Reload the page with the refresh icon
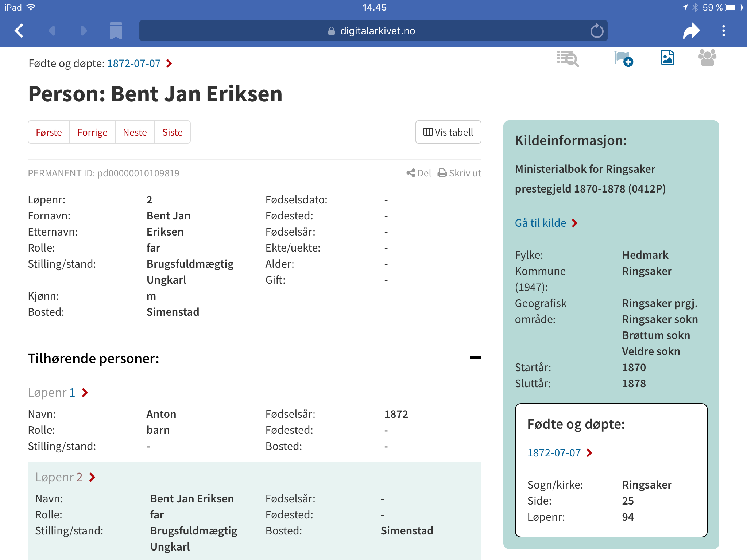The width and height of the screenshot is (747, 560). [x=597, y=31]
